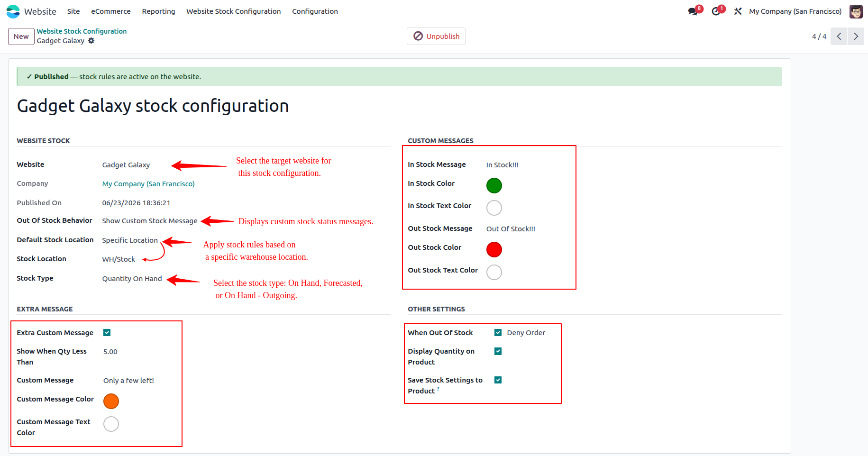This screenshot has width=868, height=456.
Task: Go to the next record arrow
Action: (x=856, y=36)
